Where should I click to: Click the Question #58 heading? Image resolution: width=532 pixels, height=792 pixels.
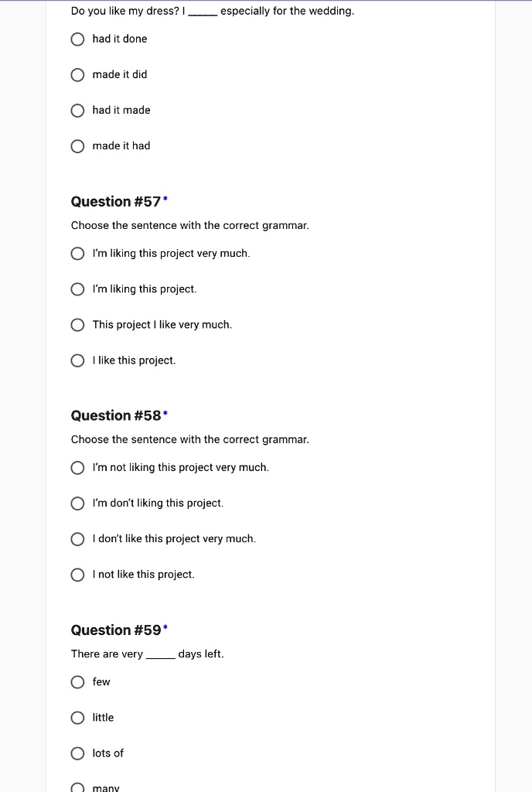click(116, 416)
